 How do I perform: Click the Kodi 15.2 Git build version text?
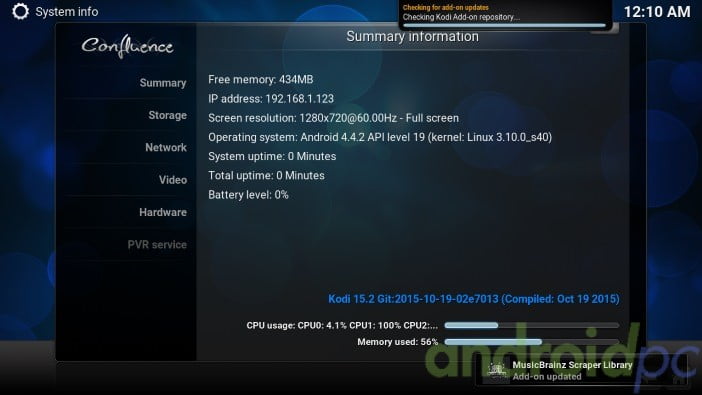point(474,299)
